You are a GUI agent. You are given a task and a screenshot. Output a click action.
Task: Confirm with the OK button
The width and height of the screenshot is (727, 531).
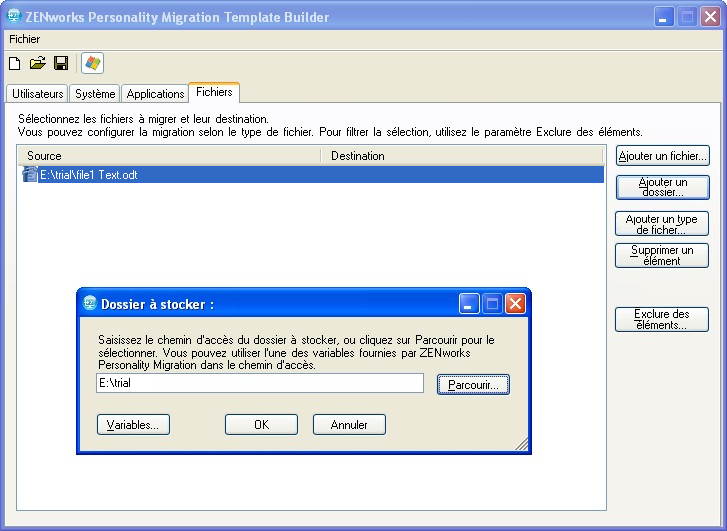(261, 425)
